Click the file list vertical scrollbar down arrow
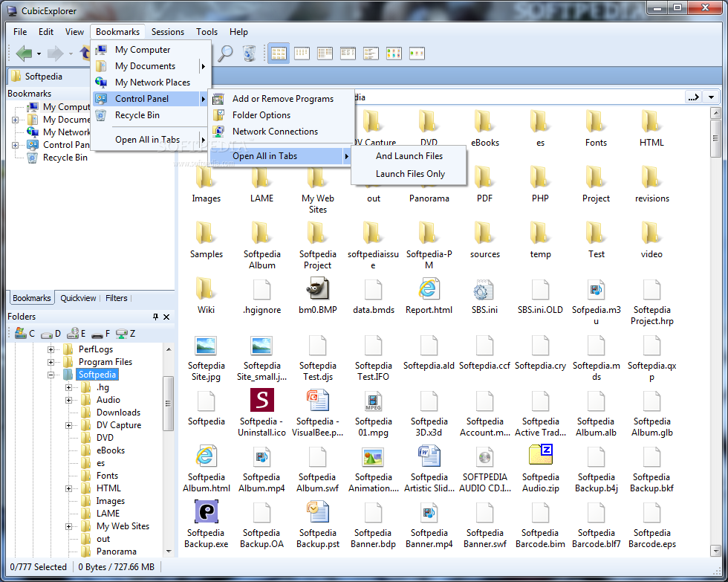The height and width of the screenshot is (582, 728). 715,552
